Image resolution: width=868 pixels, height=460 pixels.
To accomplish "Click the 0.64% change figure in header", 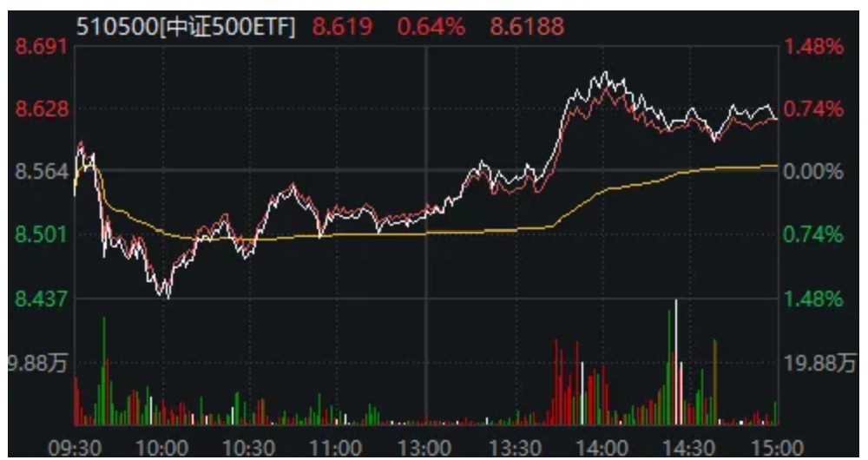I will click(431, 27).
